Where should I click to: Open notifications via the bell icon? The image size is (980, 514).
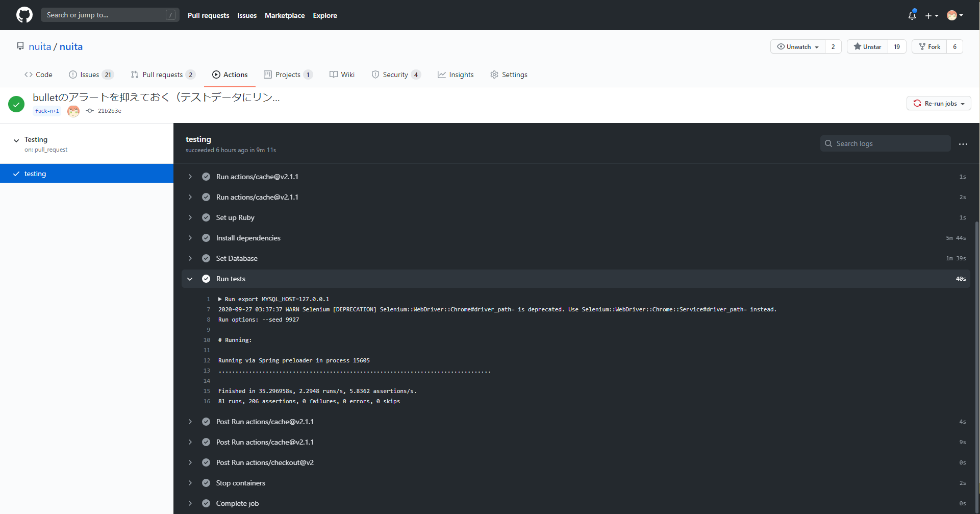(x=912, y=15)
